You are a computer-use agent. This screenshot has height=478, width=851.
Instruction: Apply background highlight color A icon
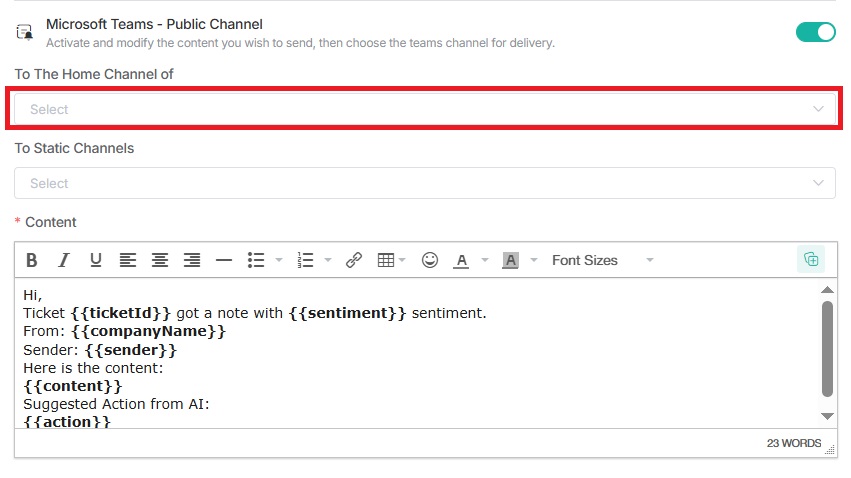pyautogui.click(x=510, y=261)
